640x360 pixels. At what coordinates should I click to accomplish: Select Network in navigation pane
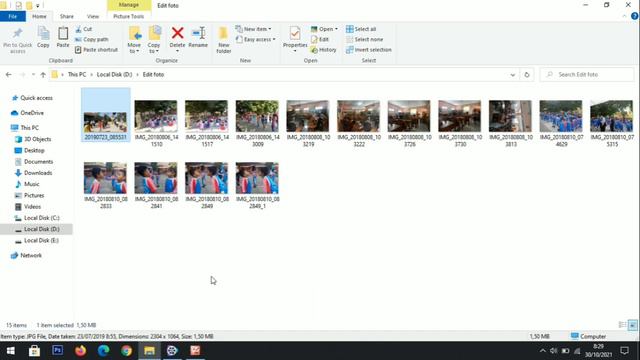click(27, 256)
